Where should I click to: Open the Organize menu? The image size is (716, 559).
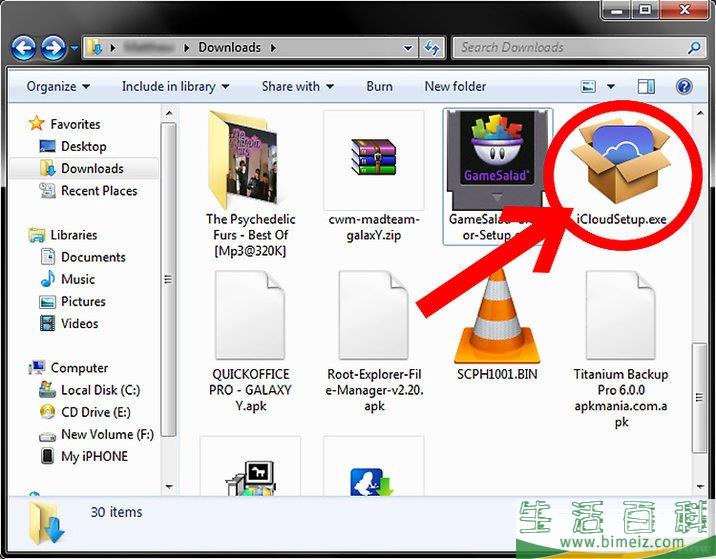coord(58,86)
